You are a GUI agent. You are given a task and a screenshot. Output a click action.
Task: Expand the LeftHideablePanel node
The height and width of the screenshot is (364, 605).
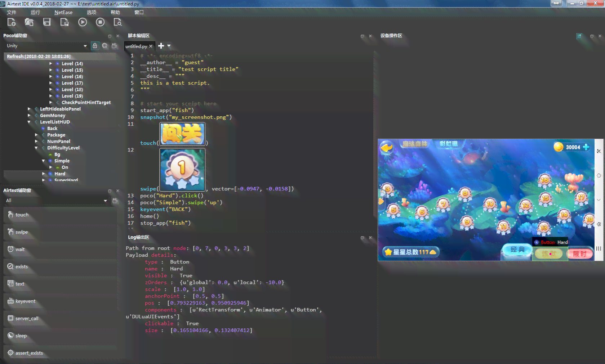coord(29,109)
